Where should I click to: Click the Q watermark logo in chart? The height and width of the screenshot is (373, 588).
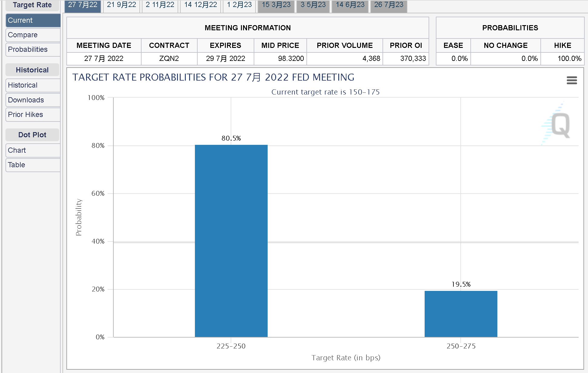pos(556,124)
